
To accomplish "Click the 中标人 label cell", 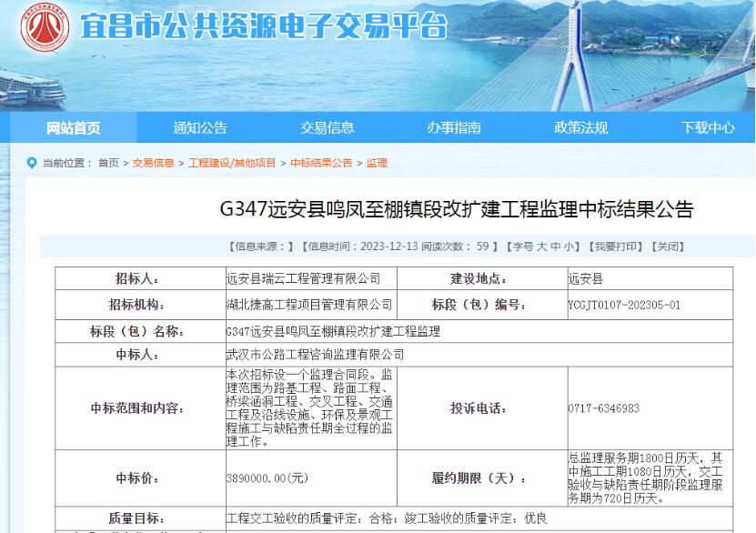I will 140,355.
